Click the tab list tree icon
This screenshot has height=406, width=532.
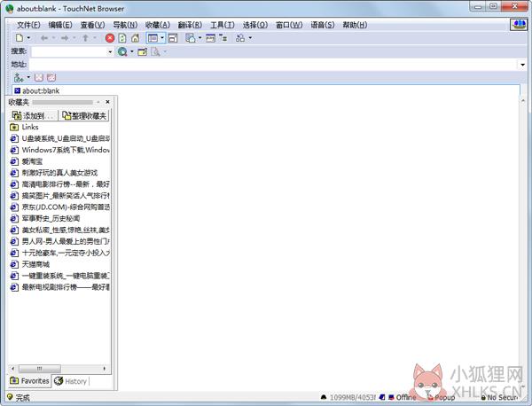coord(223,38)
